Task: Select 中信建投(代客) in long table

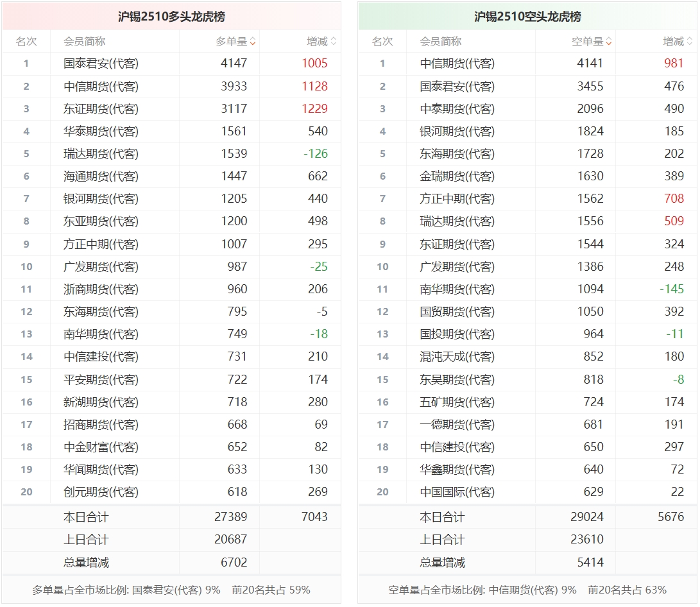Action: click(x=101, y=357)
